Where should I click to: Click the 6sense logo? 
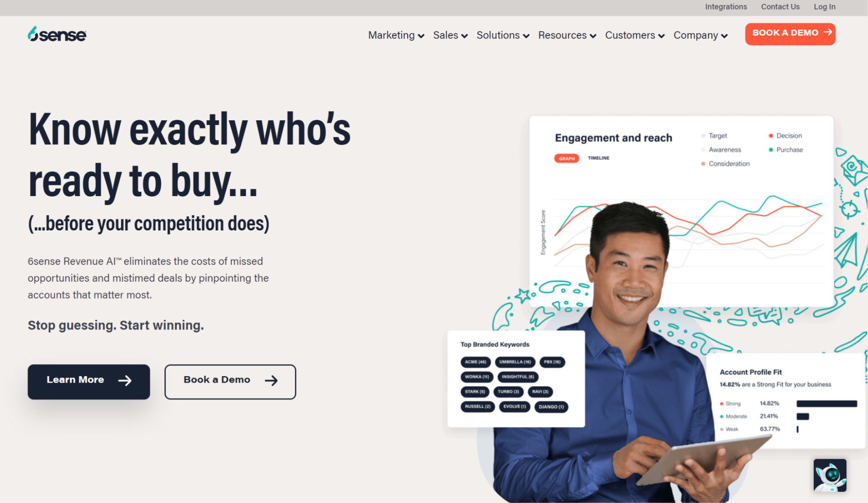click(x=57, y=34)
